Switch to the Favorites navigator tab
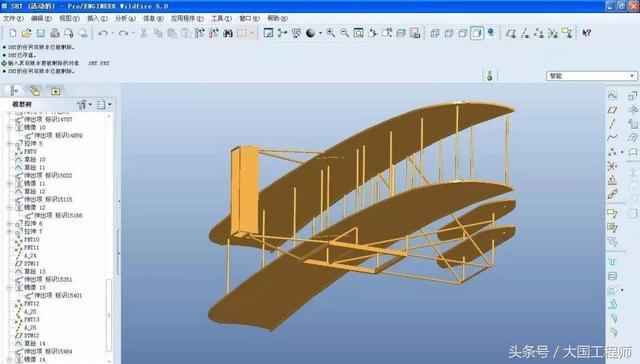 pyautogui.click(x=56, y=91)
